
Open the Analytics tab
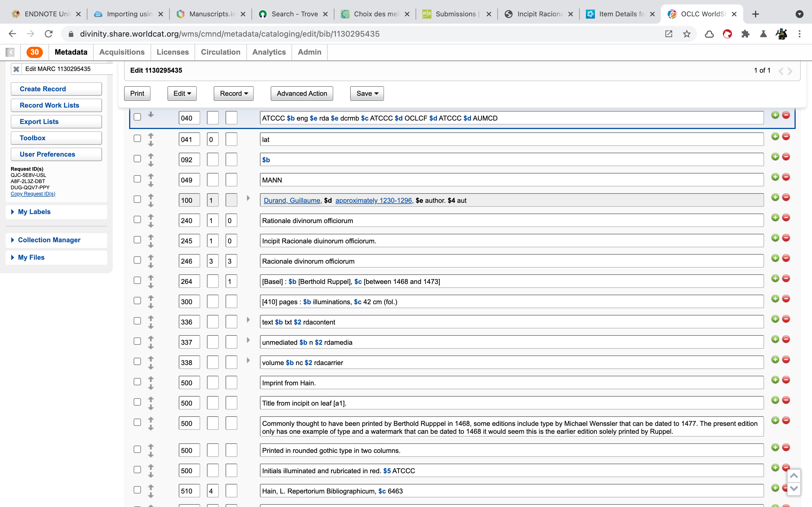tap(269, 52)
